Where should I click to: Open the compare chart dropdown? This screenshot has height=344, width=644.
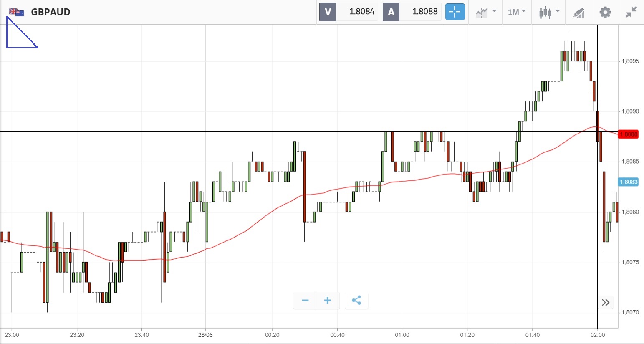pyautogui.click(x=486, y=12)
